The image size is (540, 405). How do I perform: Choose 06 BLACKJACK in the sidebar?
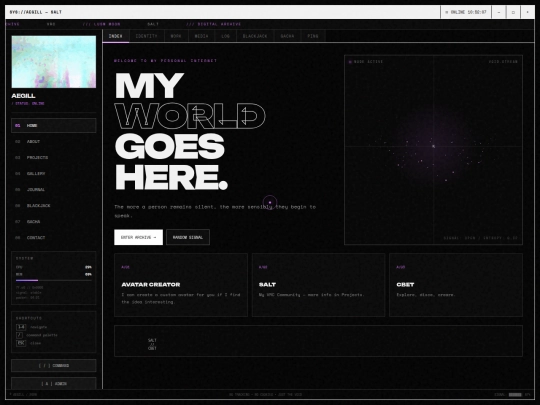pos(54,206)
